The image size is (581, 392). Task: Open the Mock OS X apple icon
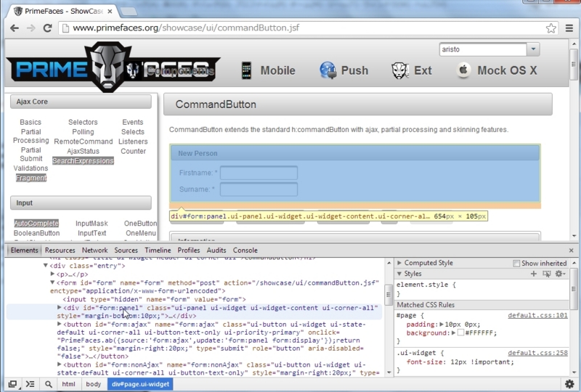[x=463, y=70]
